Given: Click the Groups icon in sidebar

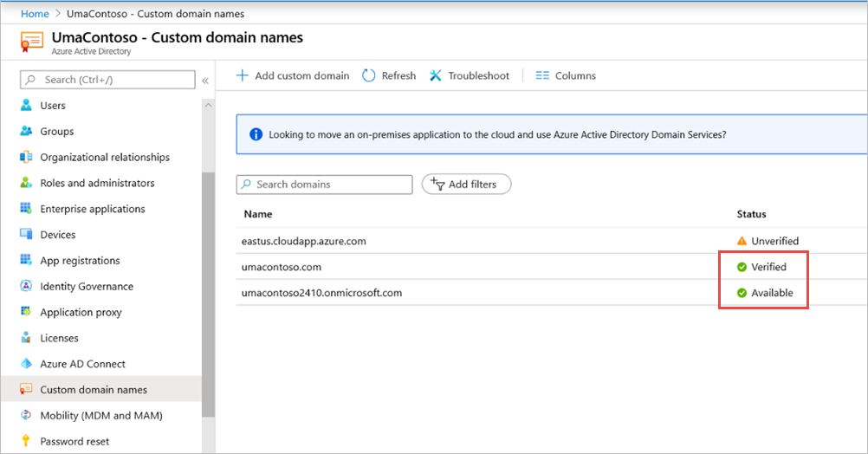Looking at the screenshot, I should [26, 131].
